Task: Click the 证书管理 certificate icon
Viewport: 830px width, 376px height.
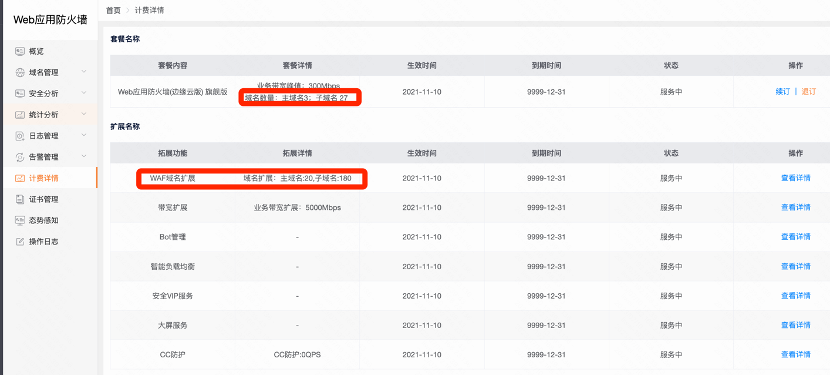Action: pos(20,200)
